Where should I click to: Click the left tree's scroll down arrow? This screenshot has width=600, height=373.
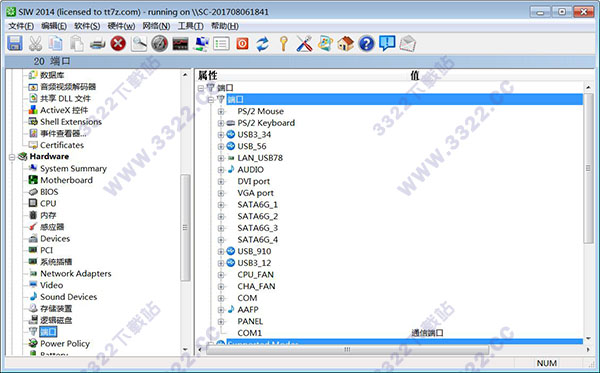pos(185,349)
